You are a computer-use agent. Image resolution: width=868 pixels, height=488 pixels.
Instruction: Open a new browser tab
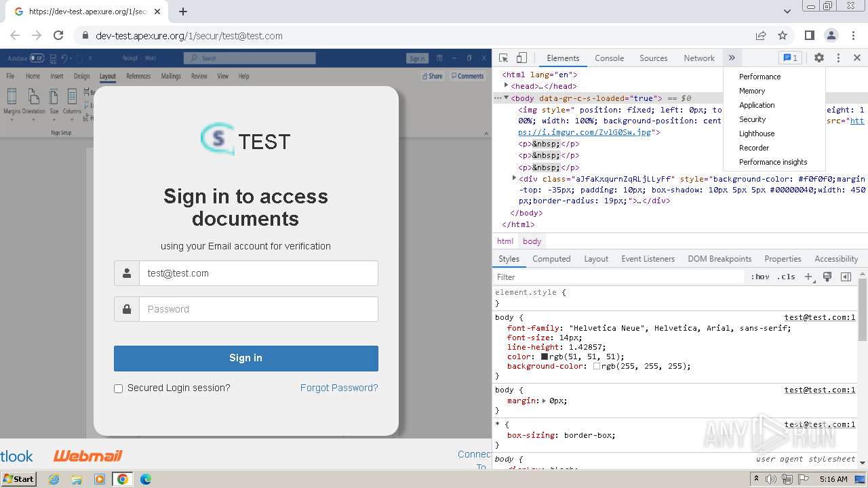(x=183, y=12)
